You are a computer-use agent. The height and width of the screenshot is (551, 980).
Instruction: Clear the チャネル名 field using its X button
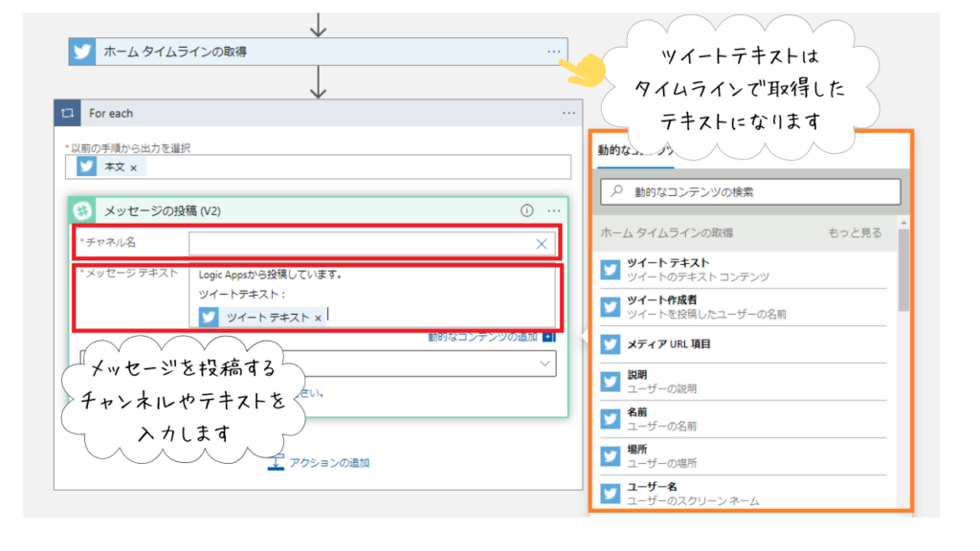[x=543, y=244]
